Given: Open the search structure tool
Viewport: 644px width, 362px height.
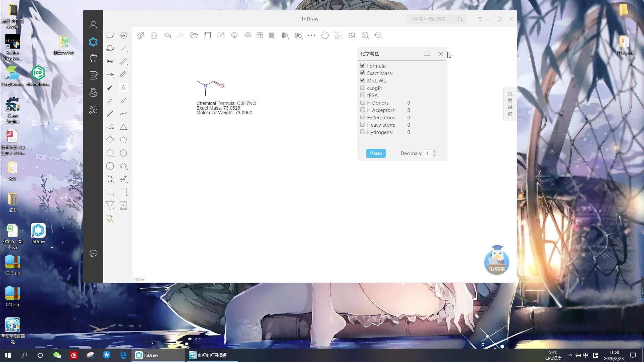Looking at the screenshot, I should coord(352,35).
